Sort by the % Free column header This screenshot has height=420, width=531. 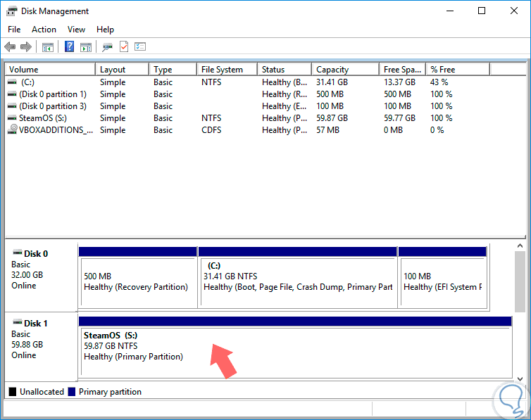pos(458,70)
